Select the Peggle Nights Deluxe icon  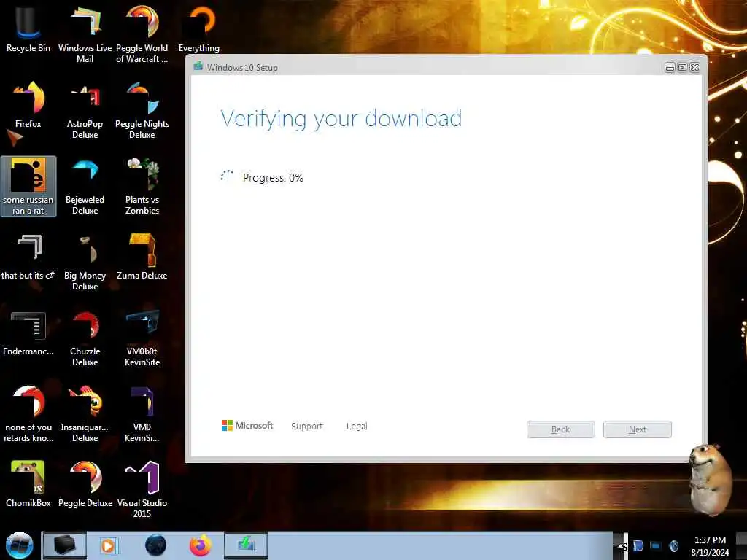point(142,111)
